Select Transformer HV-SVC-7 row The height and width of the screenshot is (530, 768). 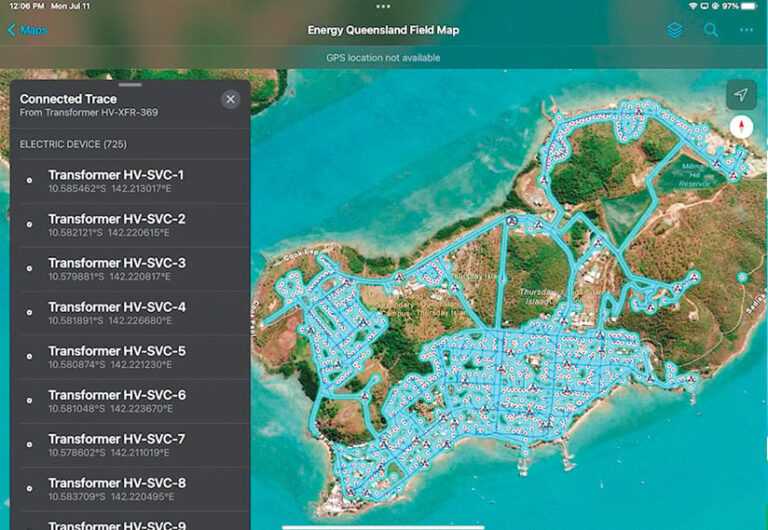pos(130,445)
